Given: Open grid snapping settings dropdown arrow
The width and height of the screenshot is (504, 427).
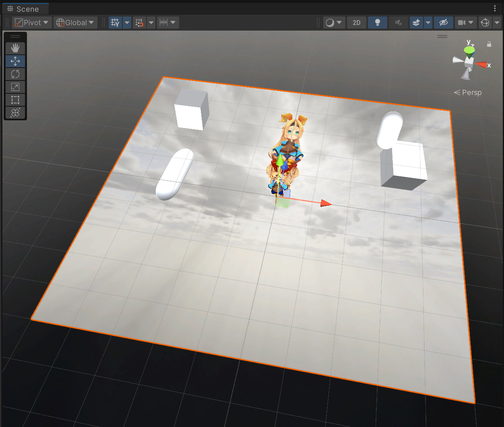Looking at the screenshot, I should click(x=151, y=23).
